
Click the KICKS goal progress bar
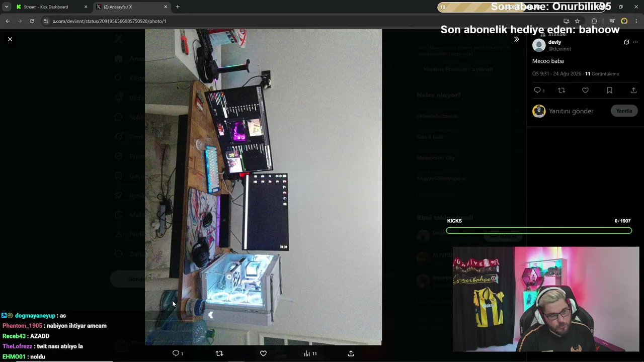[x=539, y=231]
